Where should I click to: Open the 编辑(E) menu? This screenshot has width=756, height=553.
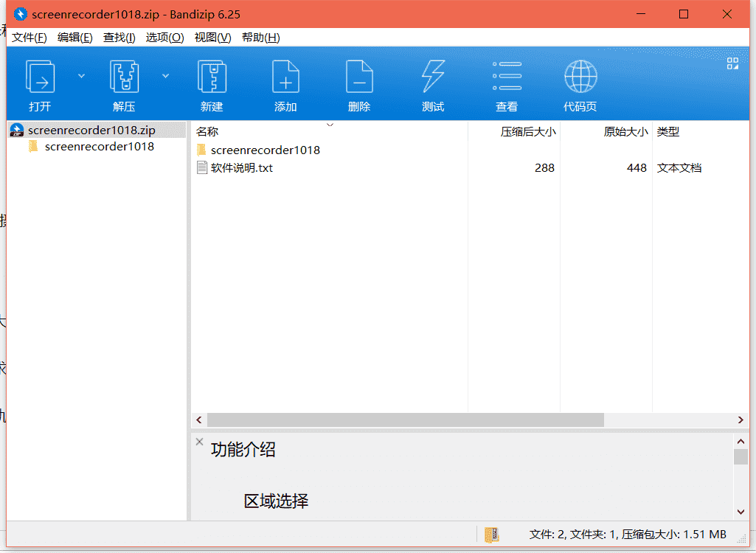[x=74, y=37]
